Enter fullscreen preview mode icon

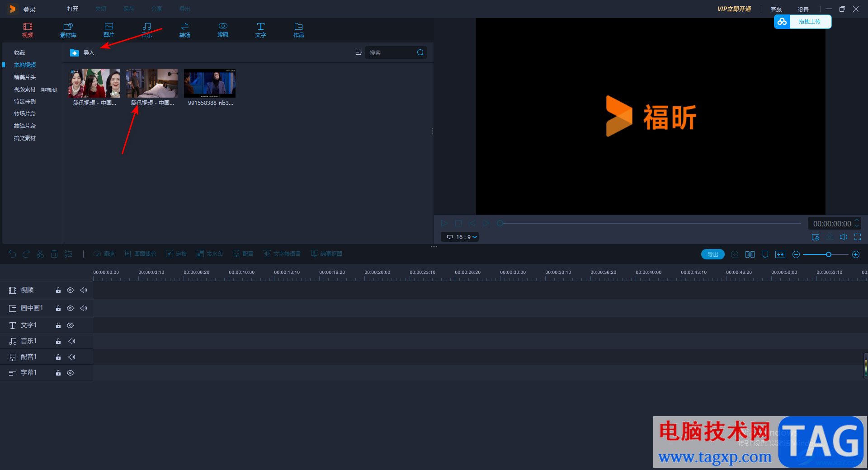pos(858,237)
